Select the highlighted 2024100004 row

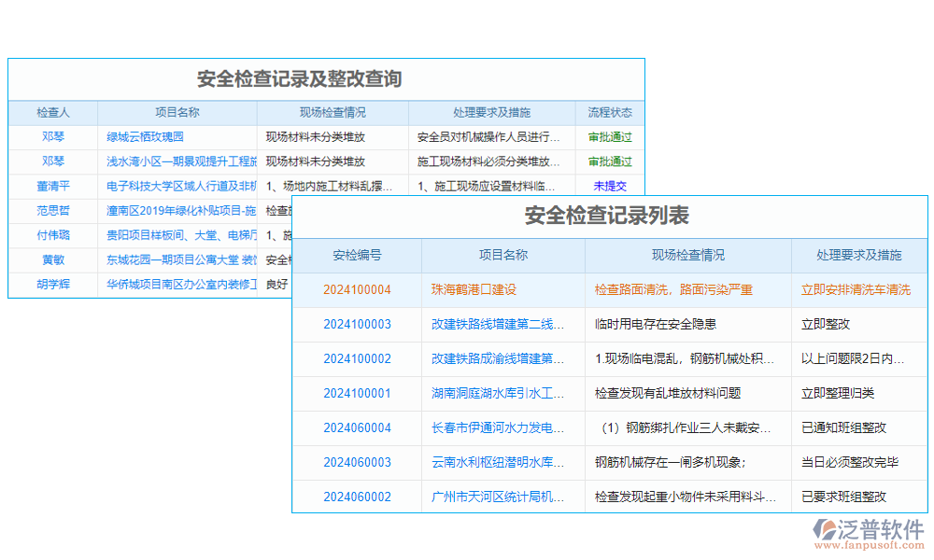tap(607, 289)
